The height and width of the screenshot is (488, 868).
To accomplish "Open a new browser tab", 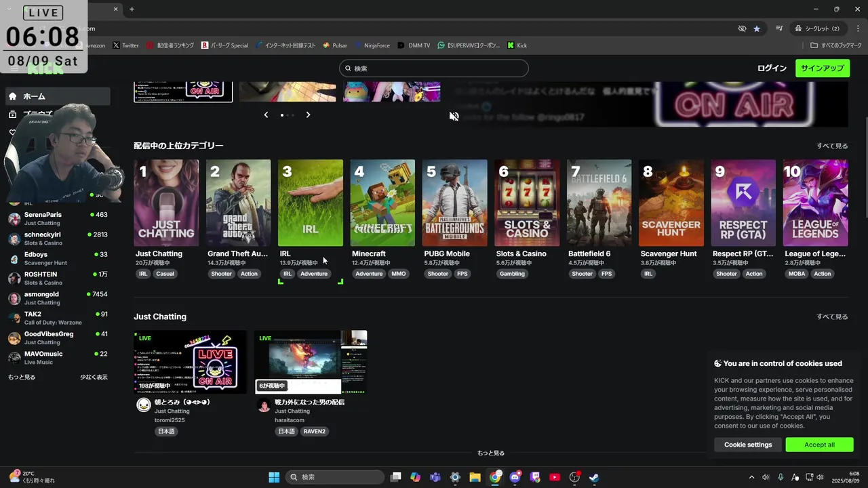I will tap(132, 9).
